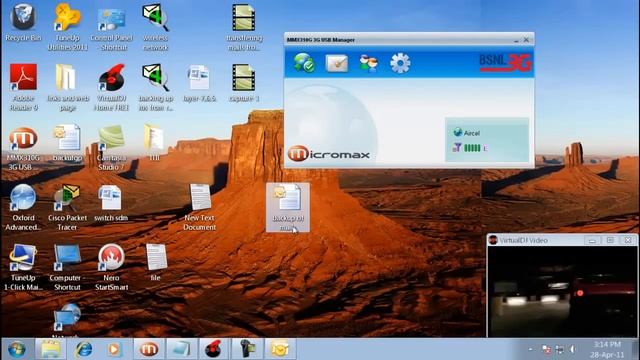Select the links and web page folder

(68, 87)
